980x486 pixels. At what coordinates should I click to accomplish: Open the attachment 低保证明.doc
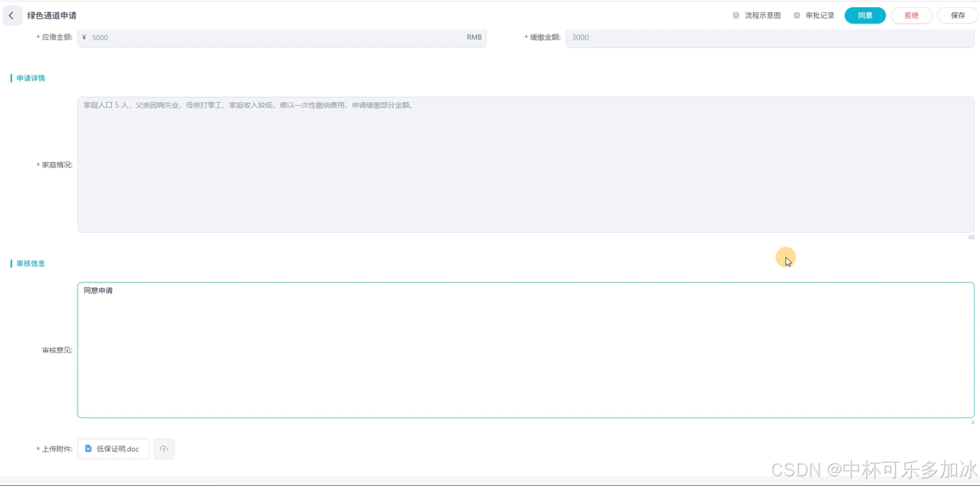[x=113, y=449]
